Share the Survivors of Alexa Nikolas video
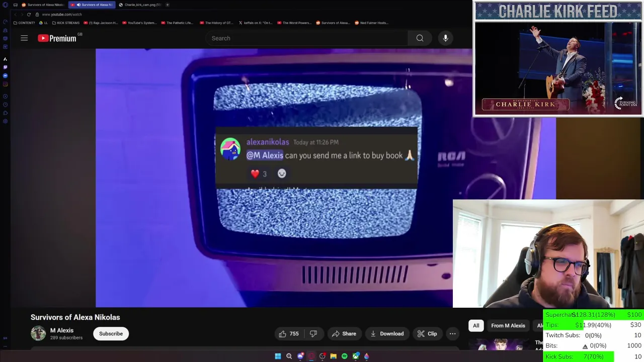Viewport: 644px width, 362px height. [344, 334]
